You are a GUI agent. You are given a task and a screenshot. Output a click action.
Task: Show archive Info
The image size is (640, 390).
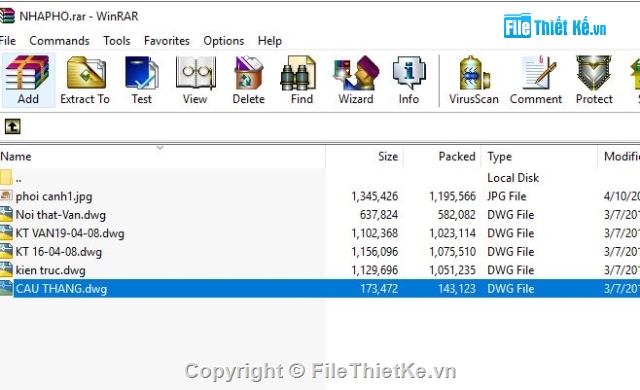pyautogui.click(x=409, y=80)
